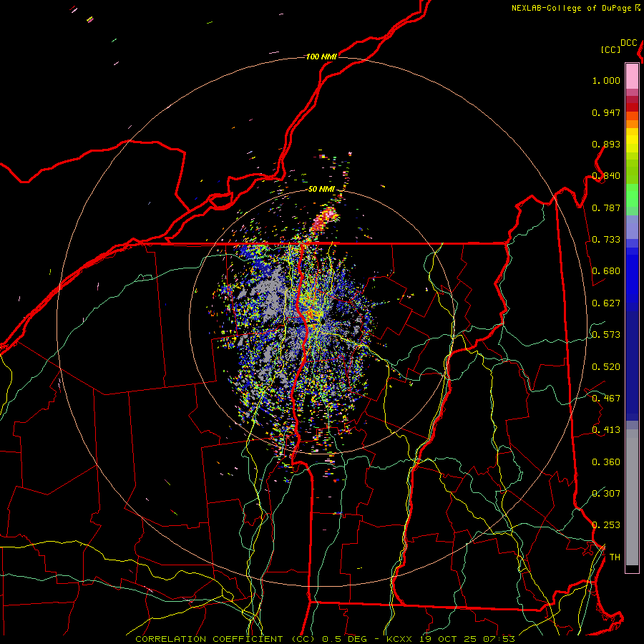Click the TH threshold label on the legend
The image size is (644, 644).
click(615, 557)
